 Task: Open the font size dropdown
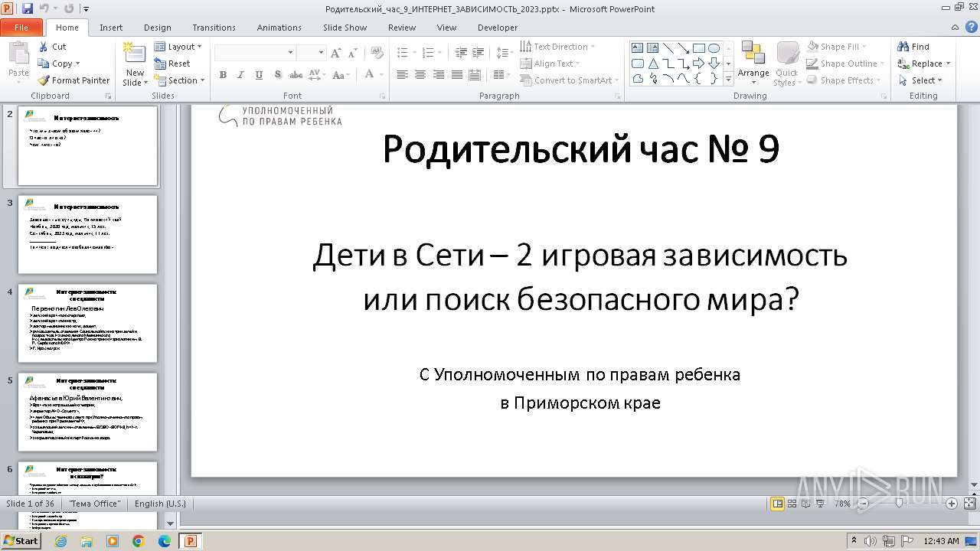(322, 53)
